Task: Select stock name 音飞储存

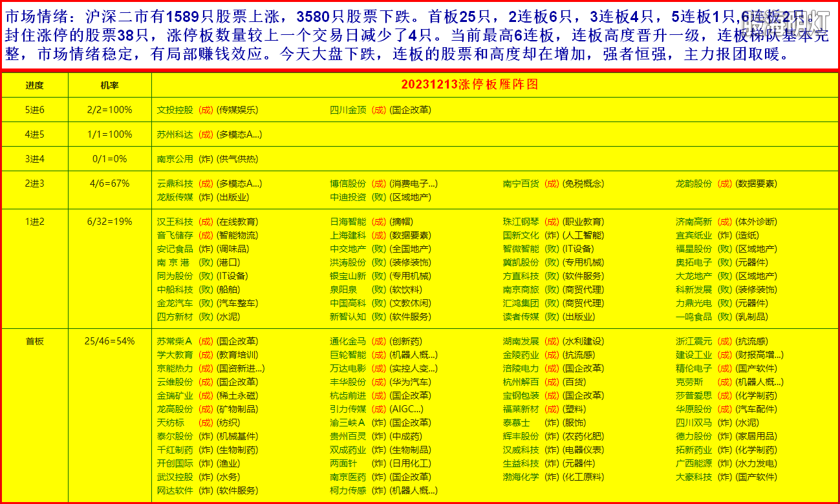Action: (175, 235)
